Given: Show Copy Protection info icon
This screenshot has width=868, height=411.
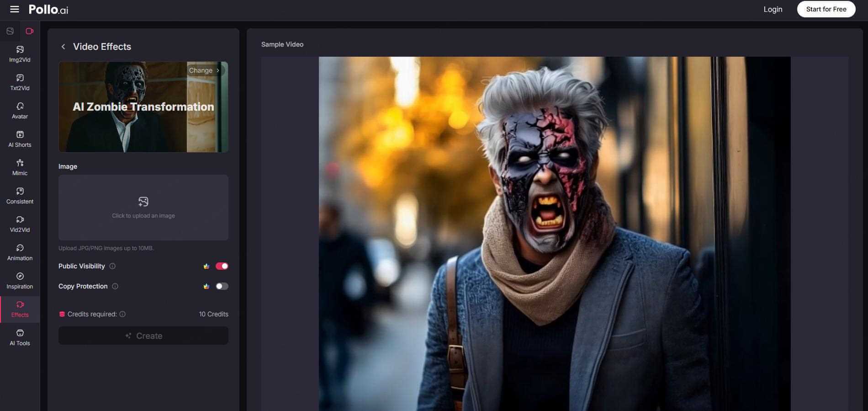Looking at the screenshot, I should tap(115, 286).
